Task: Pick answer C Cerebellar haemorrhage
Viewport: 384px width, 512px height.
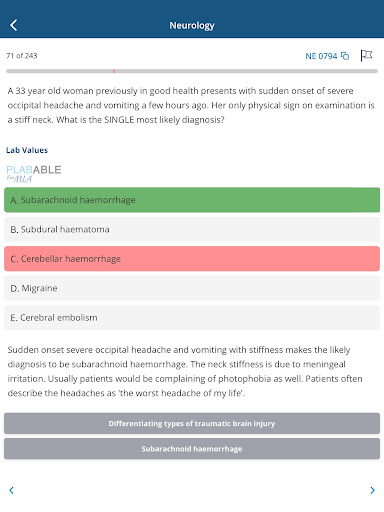Action: click(192, 259)
